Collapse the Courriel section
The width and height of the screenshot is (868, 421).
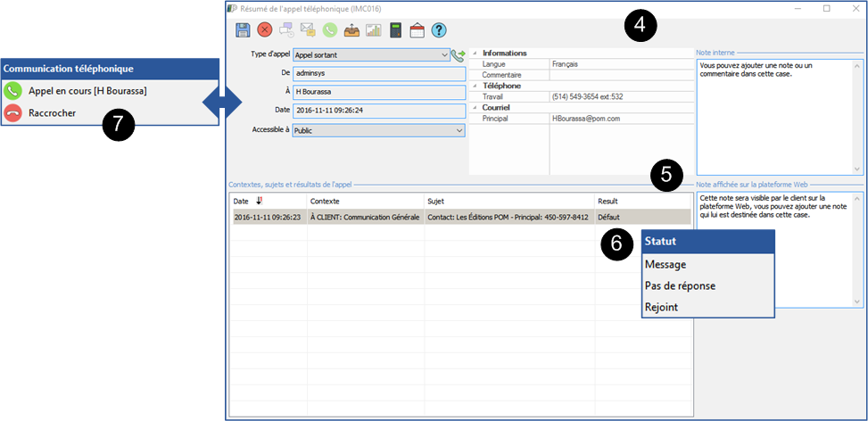click(x=475, y=107)
